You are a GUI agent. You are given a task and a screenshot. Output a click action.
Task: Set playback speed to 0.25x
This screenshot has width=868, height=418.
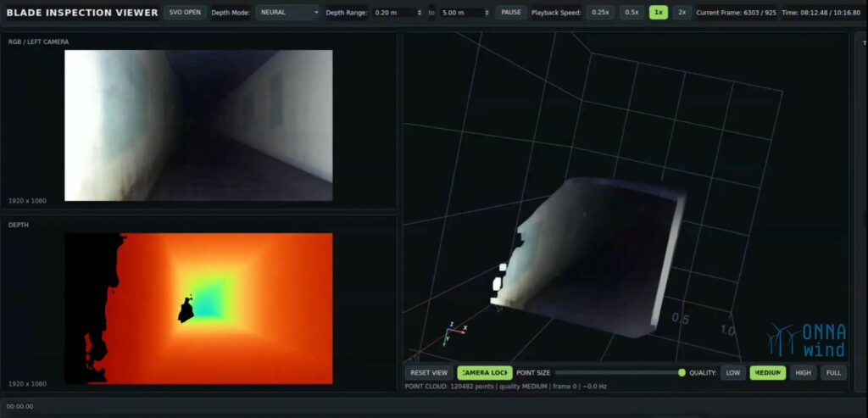601,12
